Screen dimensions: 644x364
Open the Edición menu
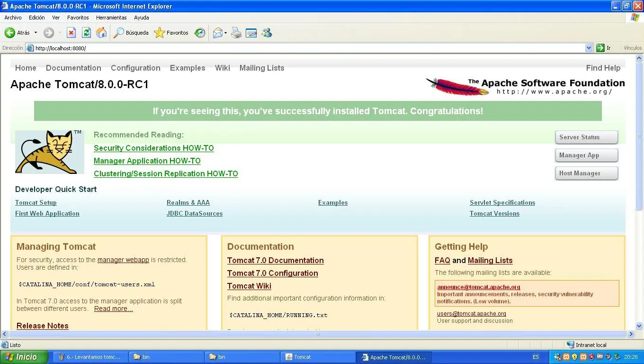point(36,18)
